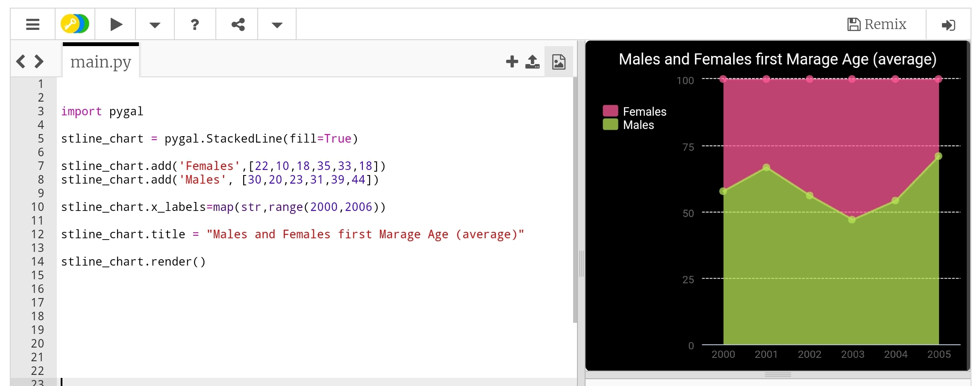The width and height of the screenshot is (980, 386).
Task: Click the pink Females legend swatch
Action: point(610,111)
